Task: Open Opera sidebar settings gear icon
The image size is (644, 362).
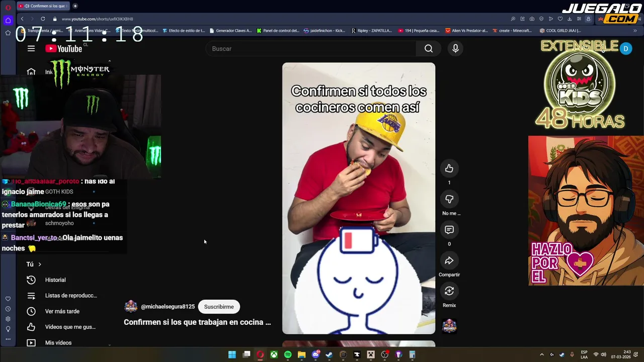Action: tap(8, 319)
